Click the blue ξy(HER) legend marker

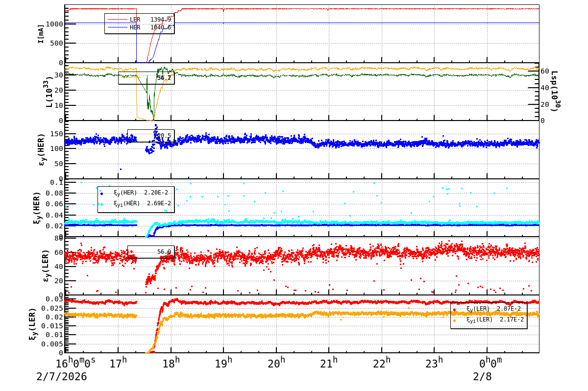tap(101, 193)
